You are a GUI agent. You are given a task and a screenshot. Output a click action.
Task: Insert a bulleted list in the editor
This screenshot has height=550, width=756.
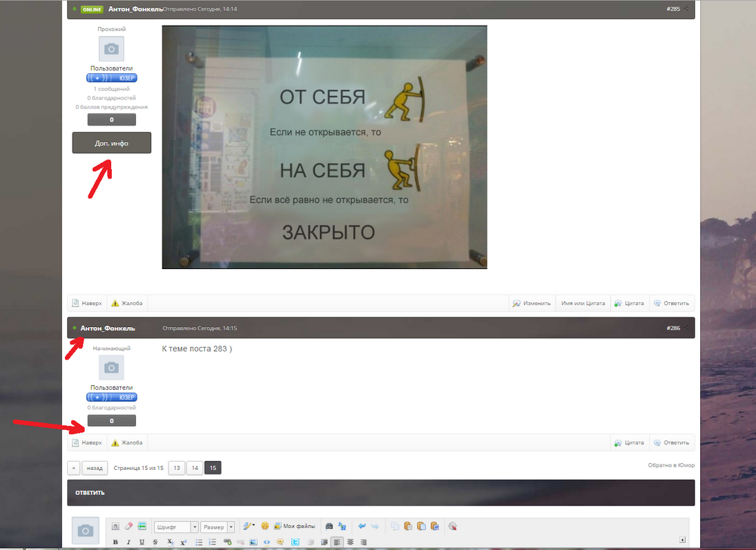pyautogui.click(x=199, y=542)
